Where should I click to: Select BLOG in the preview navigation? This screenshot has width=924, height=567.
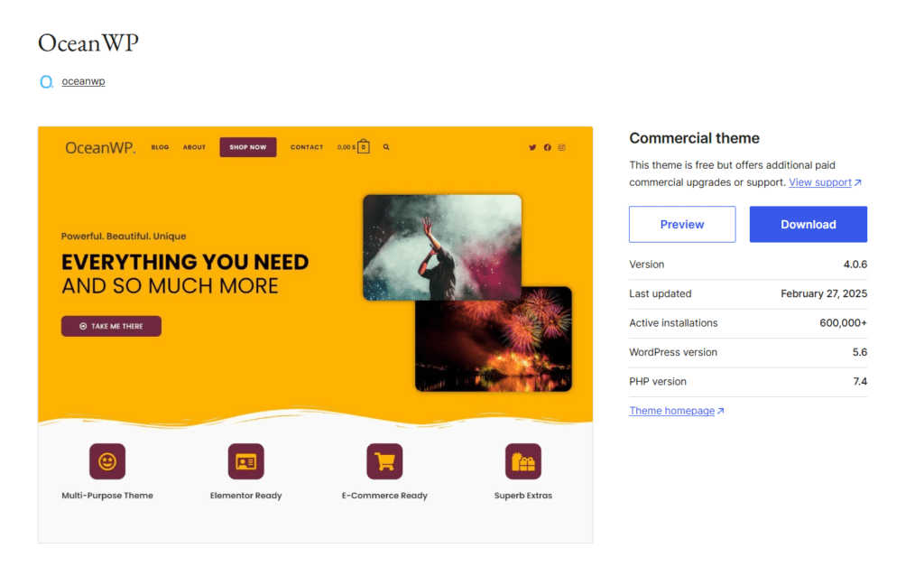160,147
